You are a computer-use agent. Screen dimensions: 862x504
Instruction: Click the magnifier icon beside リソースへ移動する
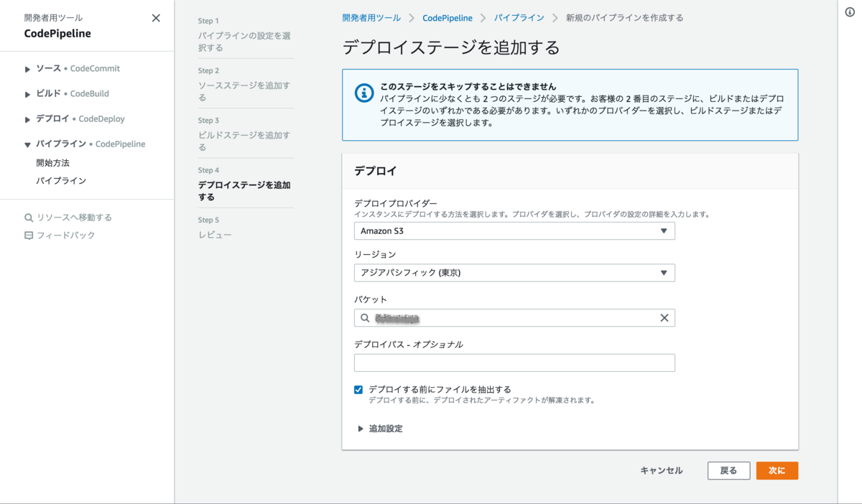(x=29, y=218)
